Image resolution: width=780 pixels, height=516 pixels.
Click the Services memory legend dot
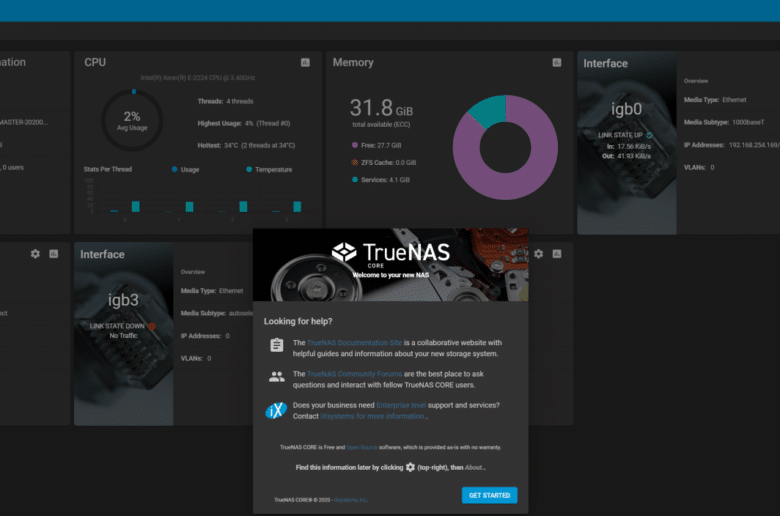[x=355, y=180]
